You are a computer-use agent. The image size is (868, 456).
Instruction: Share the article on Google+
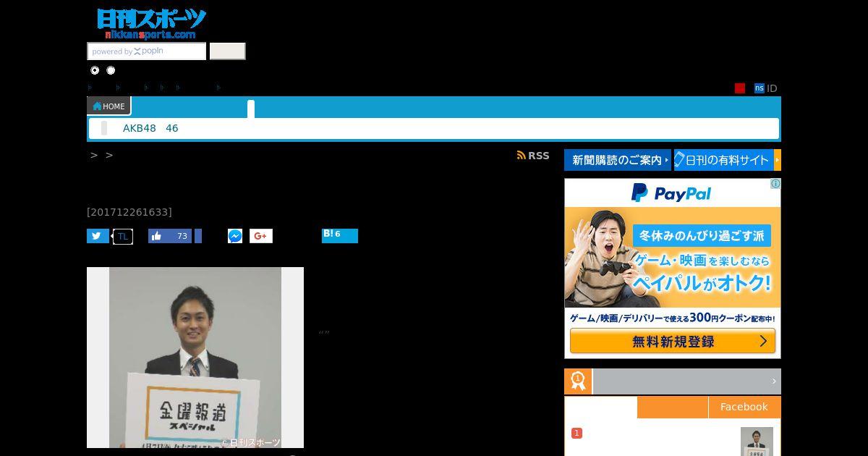[261, 236]
